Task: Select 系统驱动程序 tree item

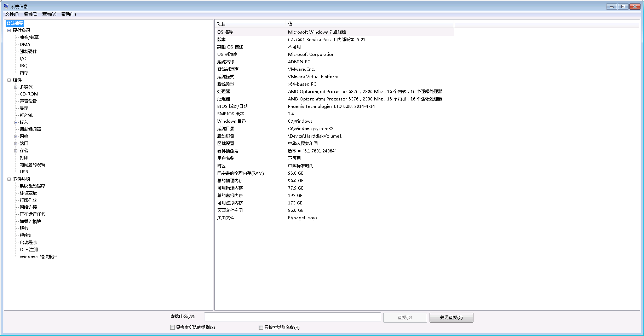Action: pyautogui.click(x=33, y=186)
